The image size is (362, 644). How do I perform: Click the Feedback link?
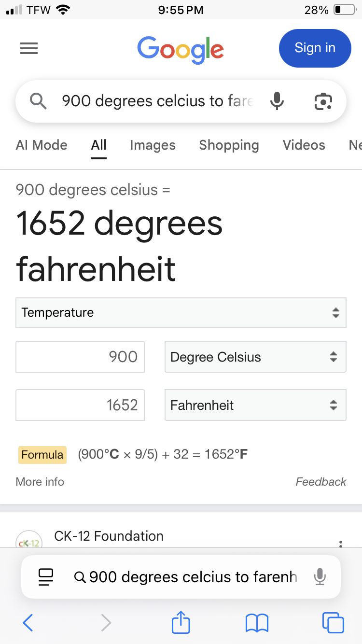(x=320, y=482)
